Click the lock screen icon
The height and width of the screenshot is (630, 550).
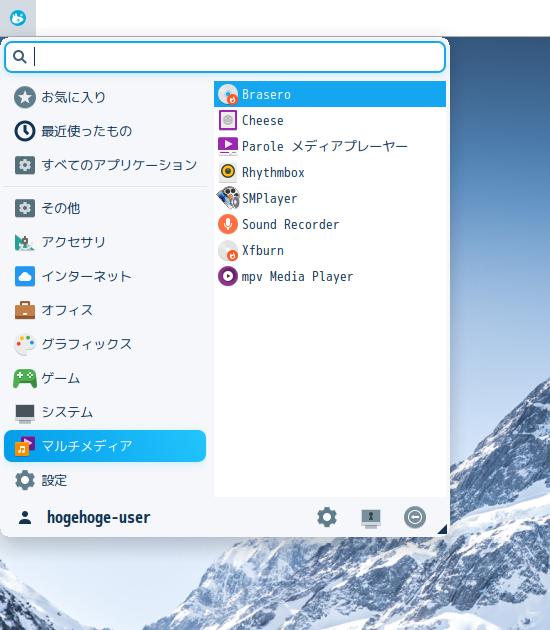pos(371,518)
